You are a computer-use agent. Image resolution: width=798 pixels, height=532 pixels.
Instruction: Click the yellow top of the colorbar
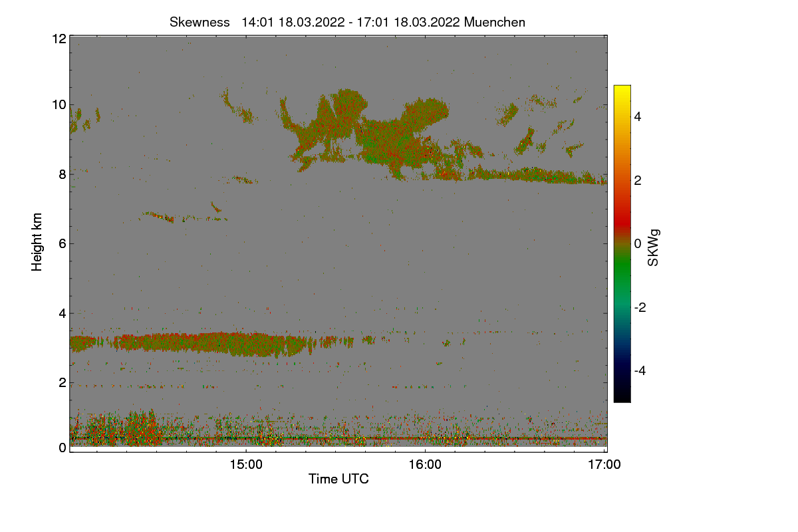pos(622,92)
